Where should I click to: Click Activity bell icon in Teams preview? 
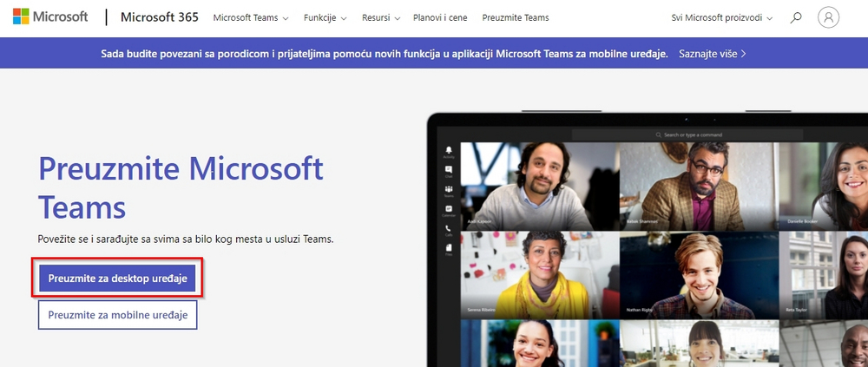[449, 152]
